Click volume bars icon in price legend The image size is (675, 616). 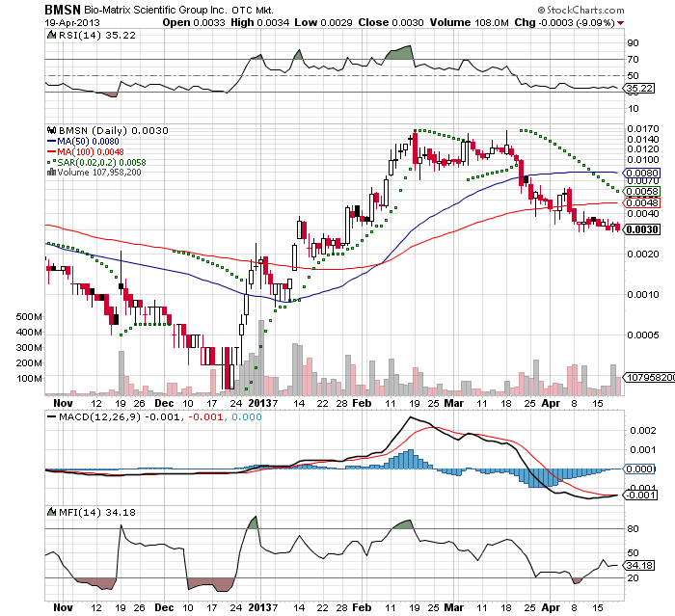click(x=51, y=173)
